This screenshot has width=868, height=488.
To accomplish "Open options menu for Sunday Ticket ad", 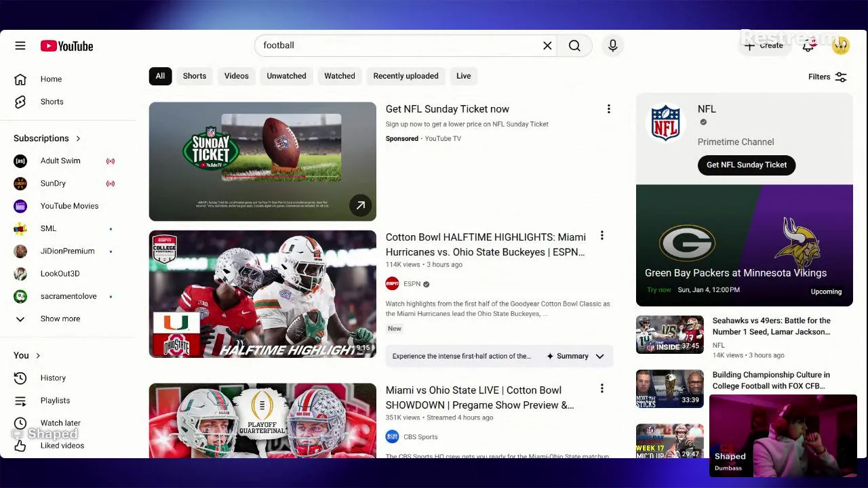I will tap(608, 109).
